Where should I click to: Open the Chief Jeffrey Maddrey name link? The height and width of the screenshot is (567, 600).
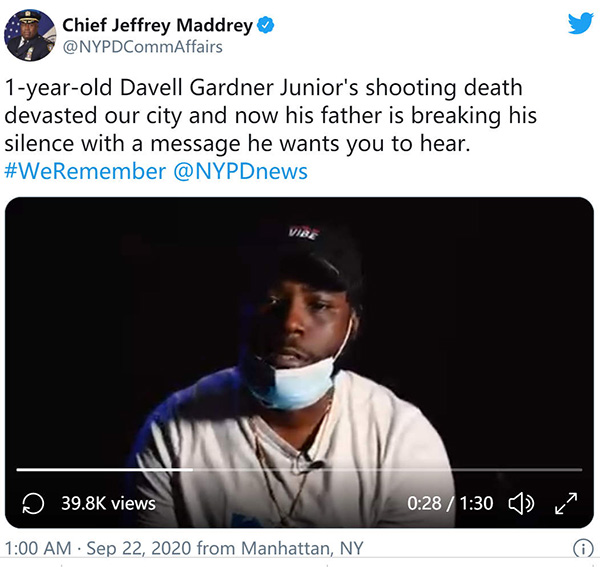point(157,25)
